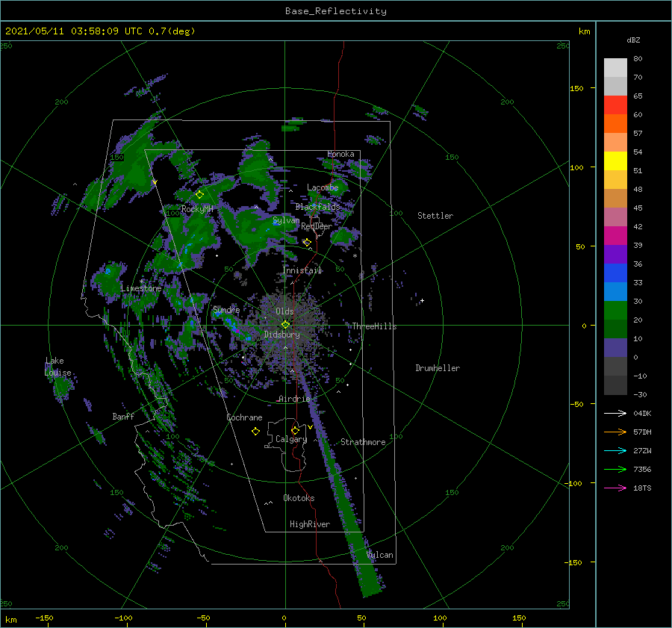Image resolution: width=672 pixels, height=628 pixels.
Task: Click the Sundre city label
Action: coord(227,310)
